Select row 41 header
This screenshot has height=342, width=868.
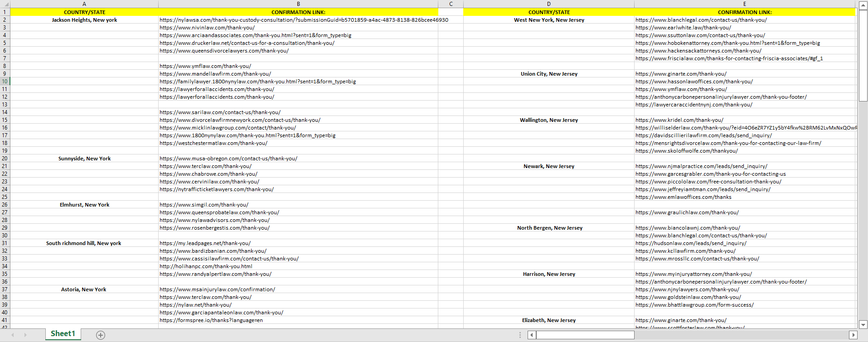5,320
